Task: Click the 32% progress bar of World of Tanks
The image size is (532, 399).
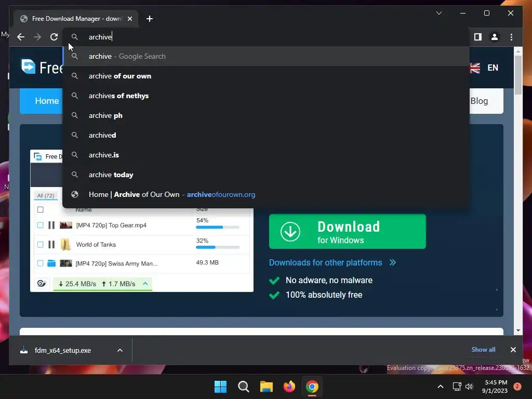Action: coord(218,247)
